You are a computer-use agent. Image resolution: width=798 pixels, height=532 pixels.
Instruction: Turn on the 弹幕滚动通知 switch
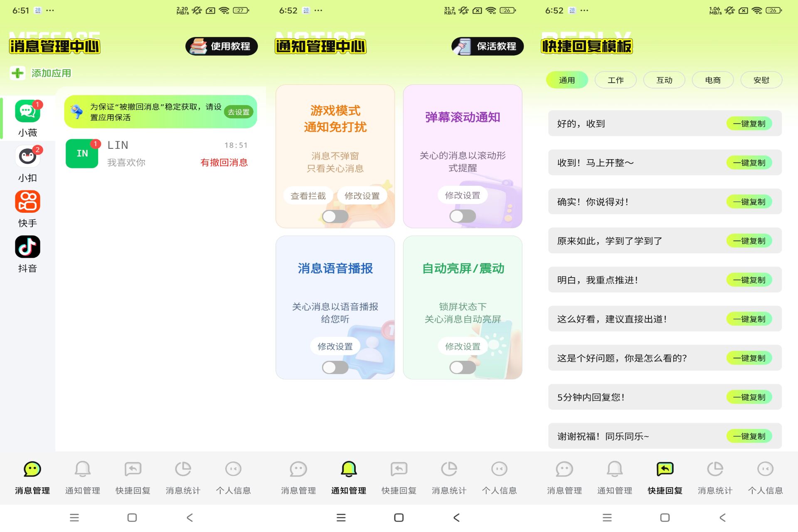coord(462,216)
